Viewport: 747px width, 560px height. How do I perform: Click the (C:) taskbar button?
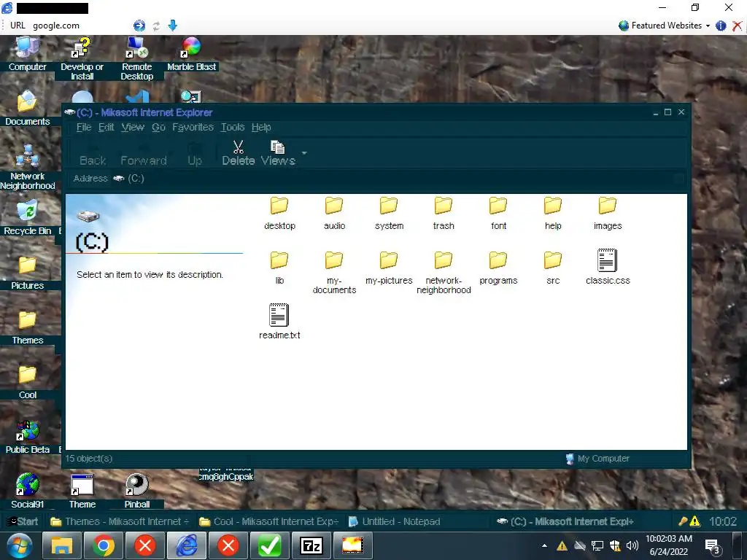[565, 521]
